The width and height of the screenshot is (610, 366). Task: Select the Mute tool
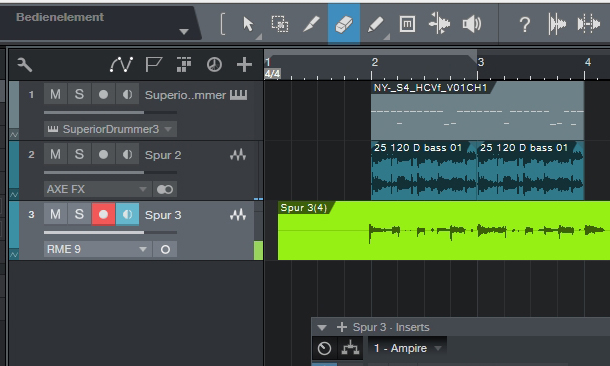pyautogui.click(x=407, y=24)
